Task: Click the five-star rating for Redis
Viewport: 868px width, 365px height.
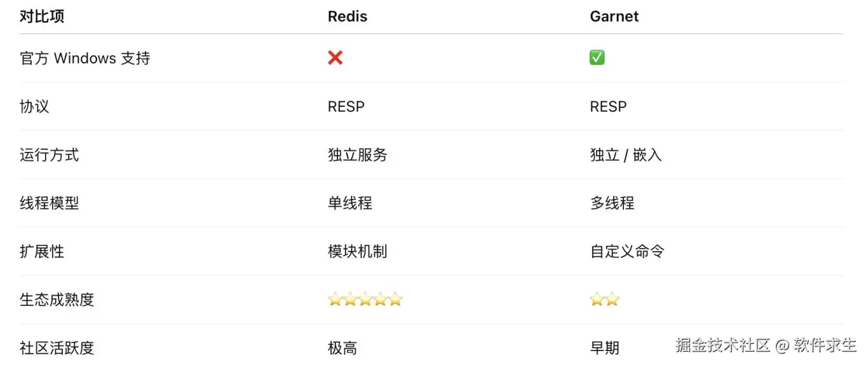Action: (x=365, y=300)
